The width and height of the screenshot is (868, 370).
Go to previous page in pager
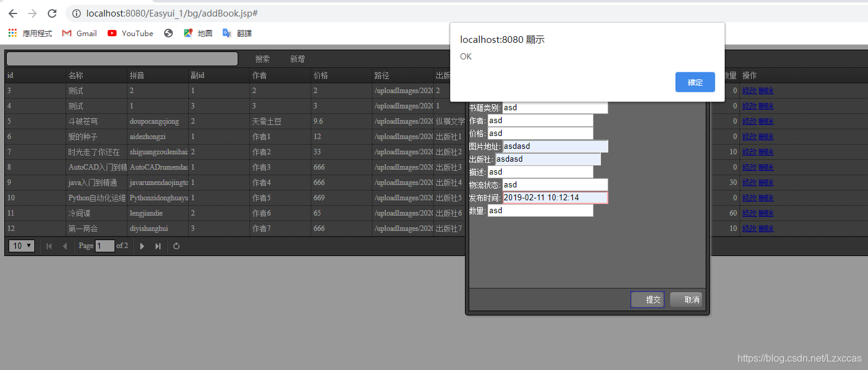(x=65, y=246)
